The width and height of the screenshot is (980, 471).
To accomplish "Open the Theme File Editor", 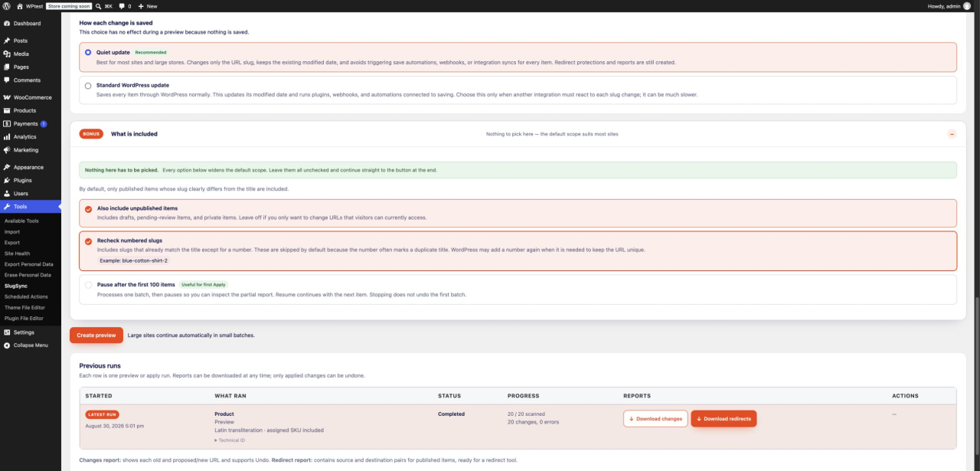I will 24,307.
